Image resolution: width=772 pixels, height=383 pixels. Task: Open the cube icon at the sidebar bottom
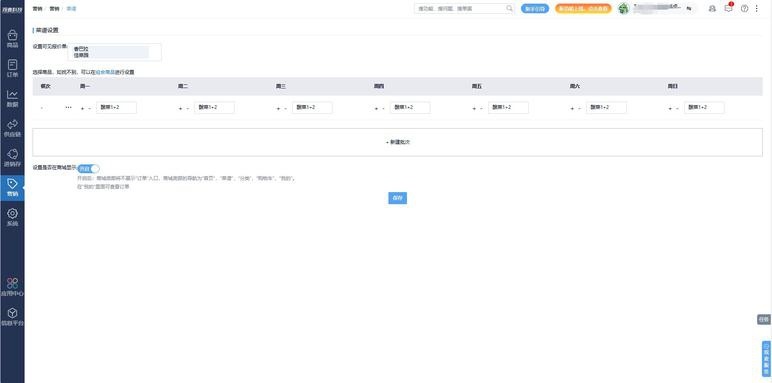coord(12,313)
